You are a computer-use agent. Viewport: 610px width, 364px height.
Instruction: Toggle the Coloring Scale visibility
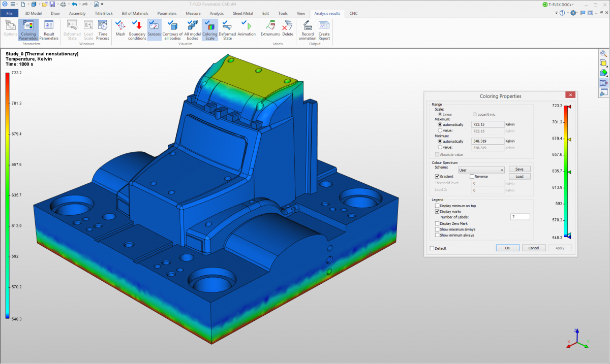209,30
